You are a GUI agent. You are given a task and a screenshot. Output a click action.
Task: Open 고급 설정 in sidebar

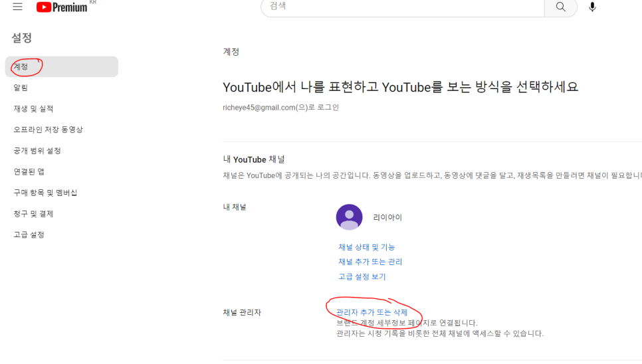click(29, 234)
